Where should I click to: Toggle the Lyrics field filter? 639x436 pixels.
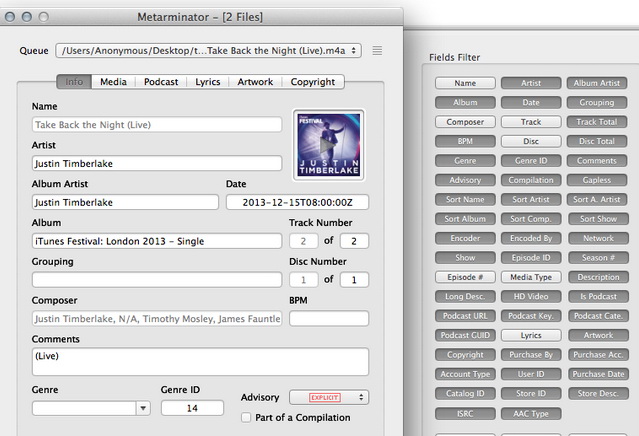[531, 335]
